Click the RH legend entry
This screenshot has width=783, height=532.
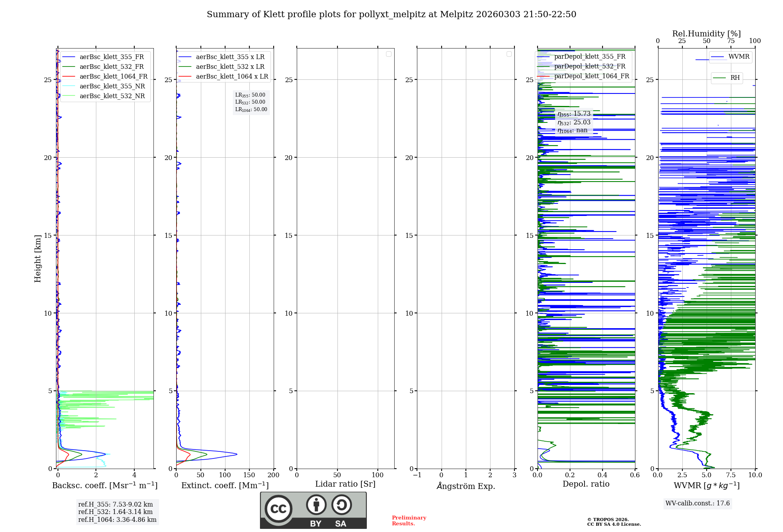(x=734, y=78)
